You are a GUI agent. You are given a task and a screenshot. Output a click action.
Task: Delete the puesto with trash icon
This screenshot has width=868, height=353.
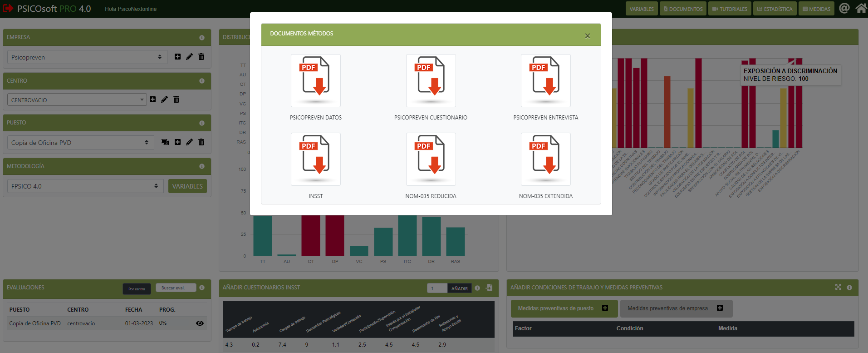(x=201, y=142)
